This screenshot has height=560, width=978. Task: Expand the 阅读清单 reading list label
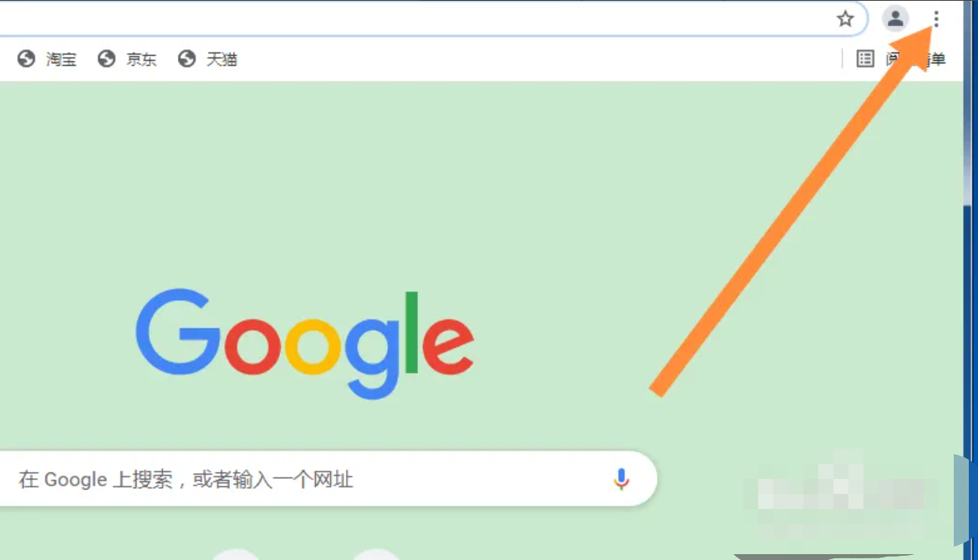915,59
